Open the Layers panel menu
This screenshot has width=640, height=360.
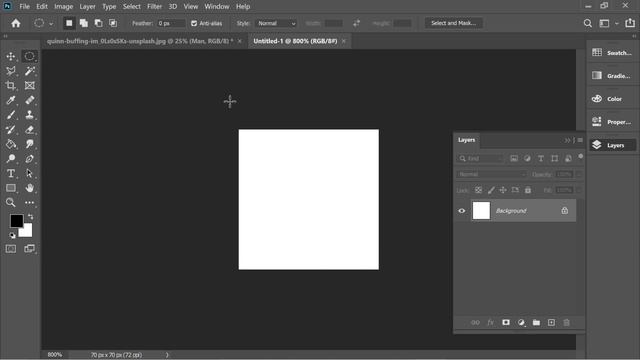[580, 140]
